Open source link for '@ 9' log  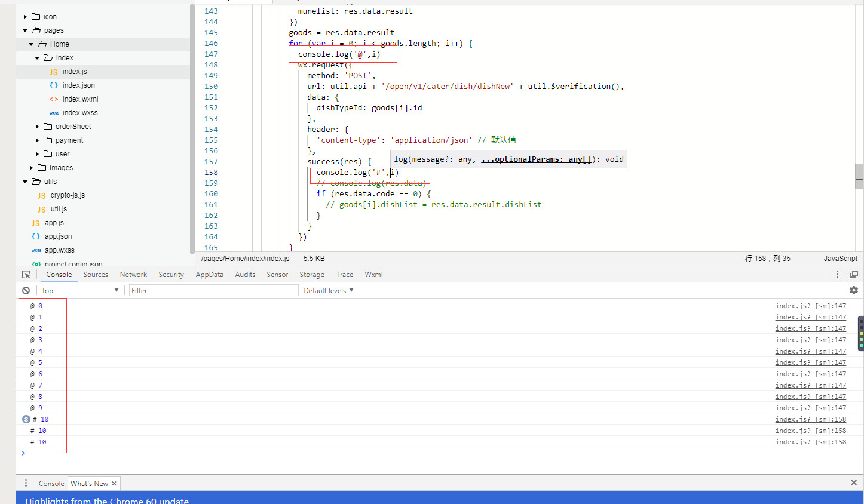click(x=811, y=408)
